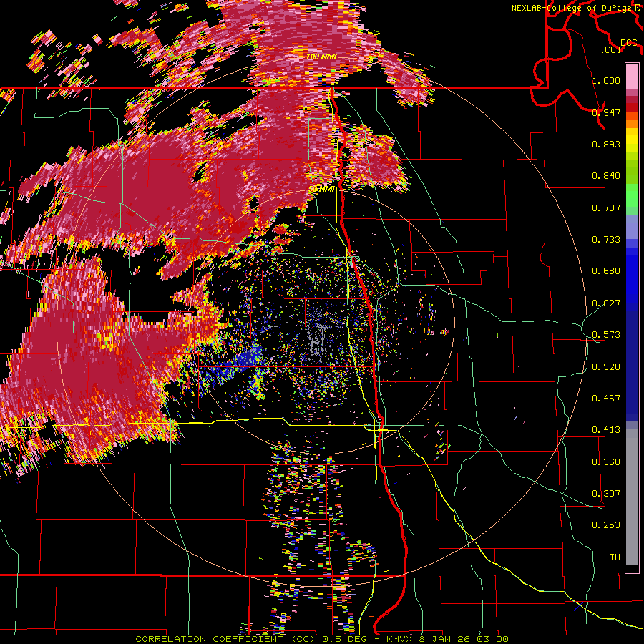Pick the gray segment of the color bar
The image size is (644, 644).
pos(632,497)
